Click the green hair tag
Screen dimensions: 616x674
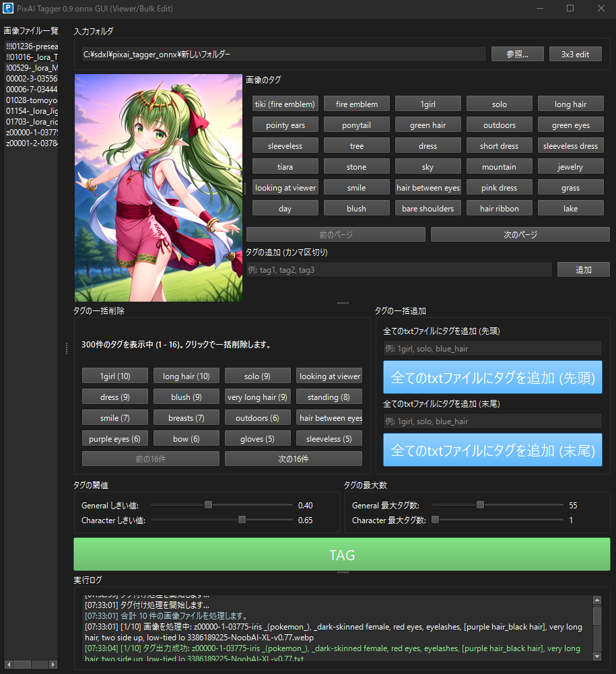click(428, 125)
